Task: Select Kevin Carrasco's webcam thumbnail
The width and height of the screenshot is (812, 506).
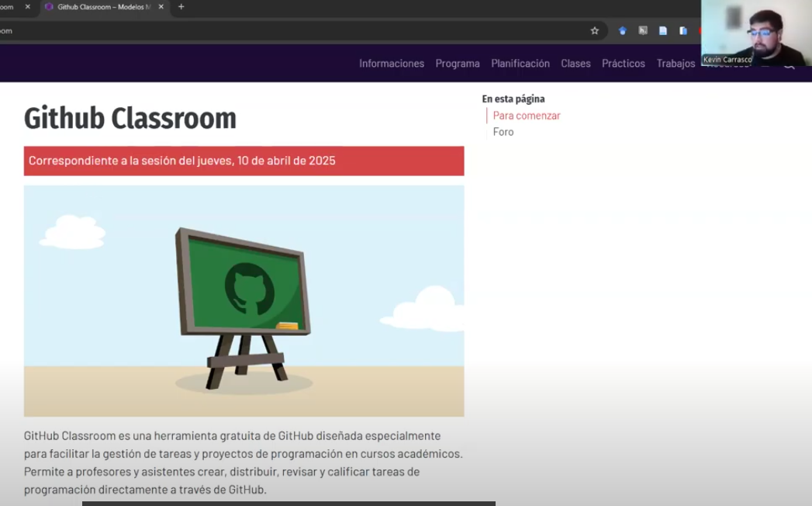Action: pos(757,33)
